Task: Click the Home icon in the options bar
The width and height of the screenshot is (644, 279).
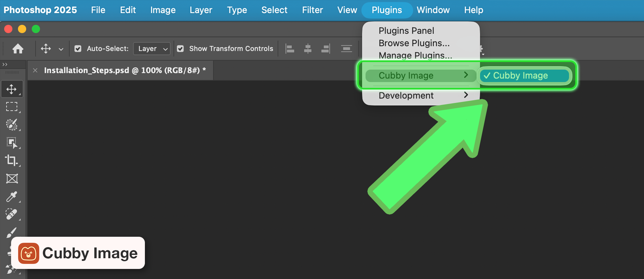Action: pos(18,49)
